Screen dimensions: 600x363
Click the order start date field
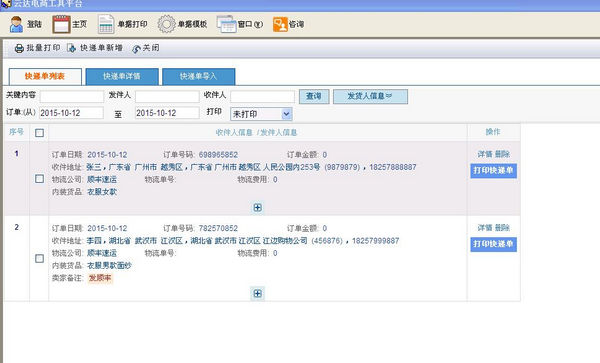pos(71,113)
